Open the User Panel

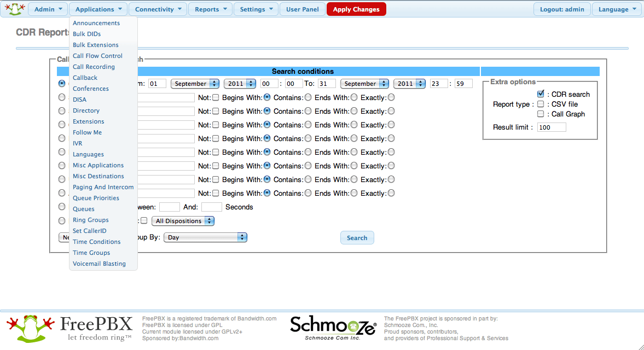[x=302, y=9]
